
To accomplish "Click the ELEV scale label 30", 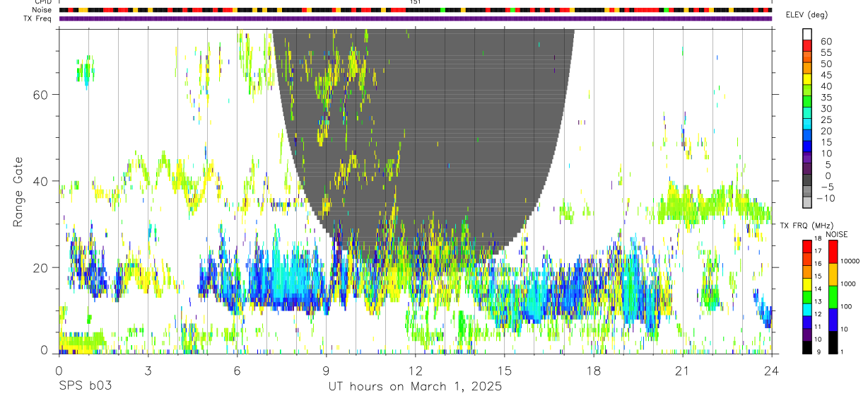I will pos(826,108).
